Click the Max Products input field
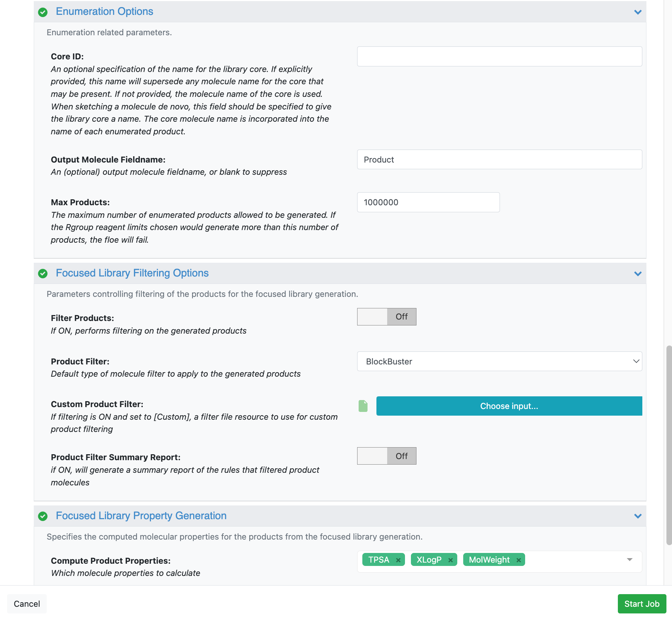 click(428, 202)
